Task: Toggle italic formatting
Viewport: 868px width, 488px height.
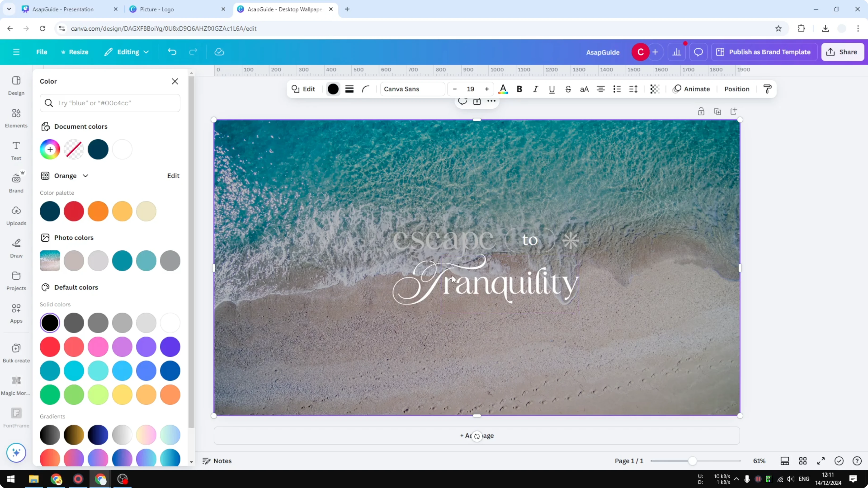Action: (x=535, y=89)
